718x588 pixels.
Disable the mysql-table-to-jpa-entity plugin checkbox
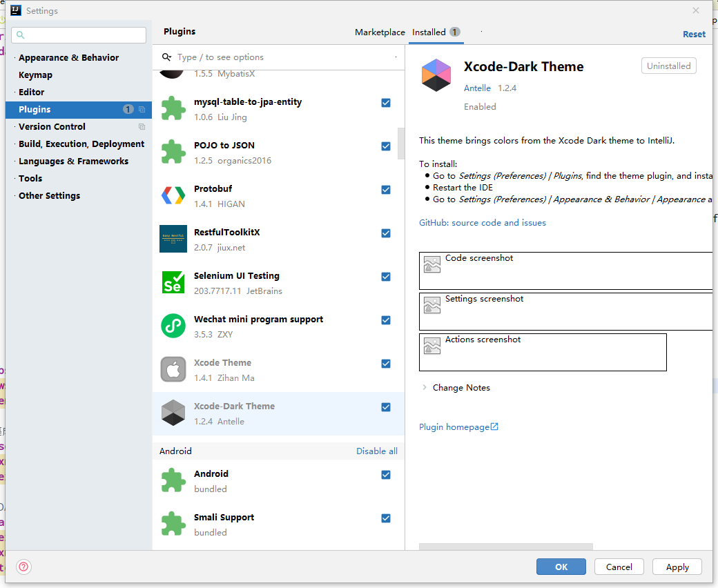pyautogui.click(x=386, y=103)
